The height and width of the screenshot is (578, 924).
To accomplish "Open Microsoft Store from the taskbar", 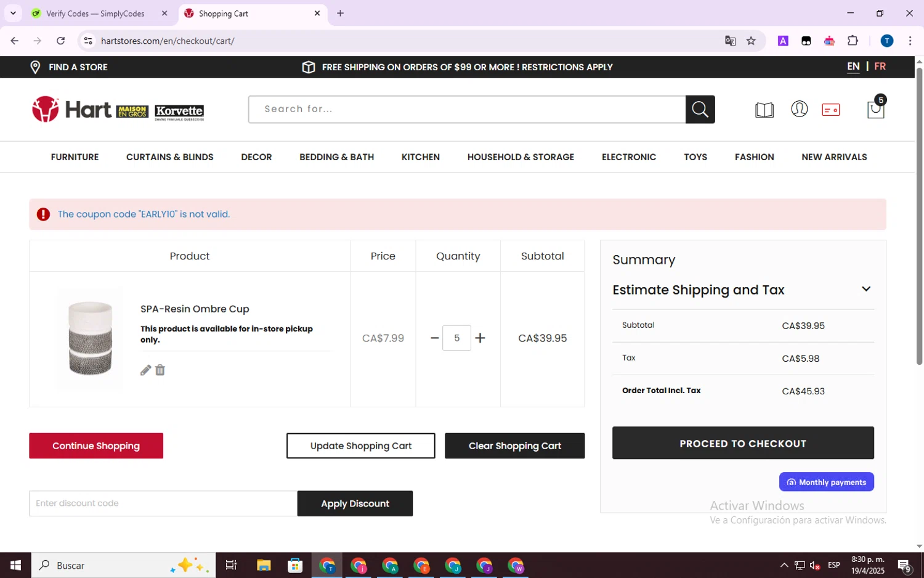I will pyautogui.click(x=295, y=565).
